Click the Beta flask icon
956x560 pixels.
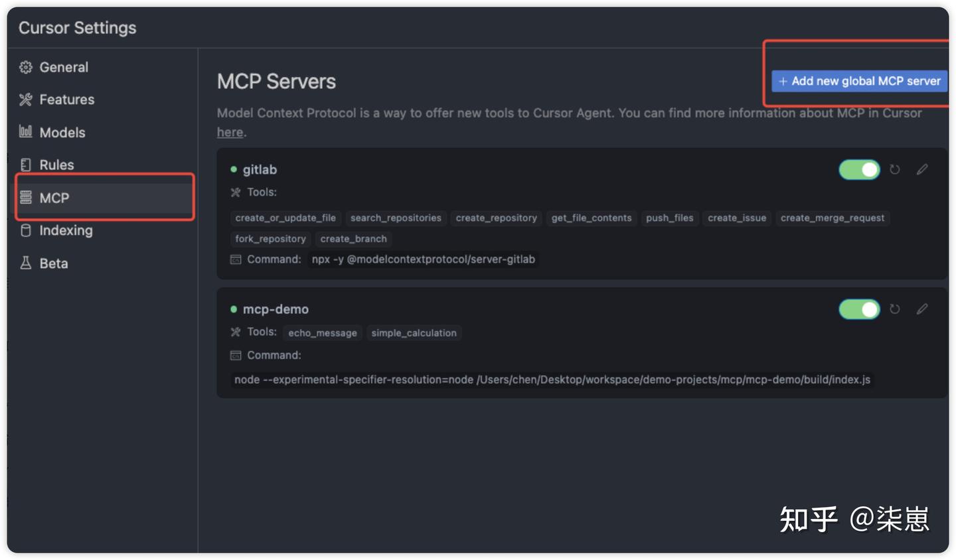[25, 263]
